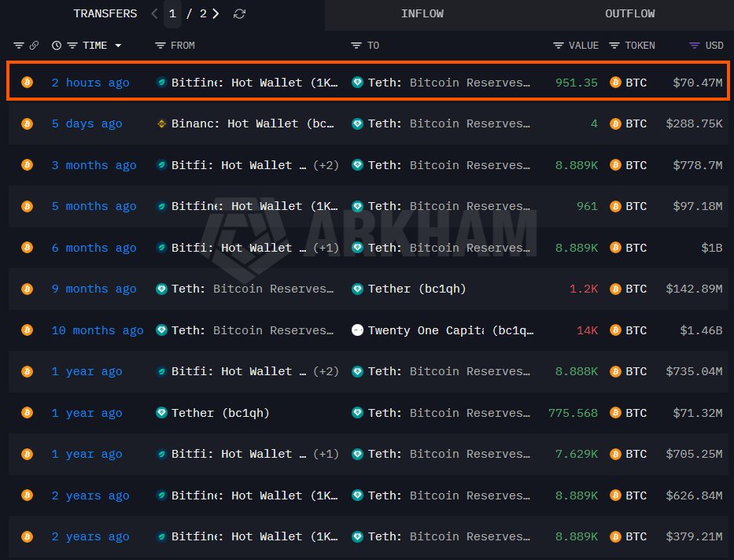Switch to the OUTFLOW tab
The image size is (734, 560).
(x=629, y=14)
